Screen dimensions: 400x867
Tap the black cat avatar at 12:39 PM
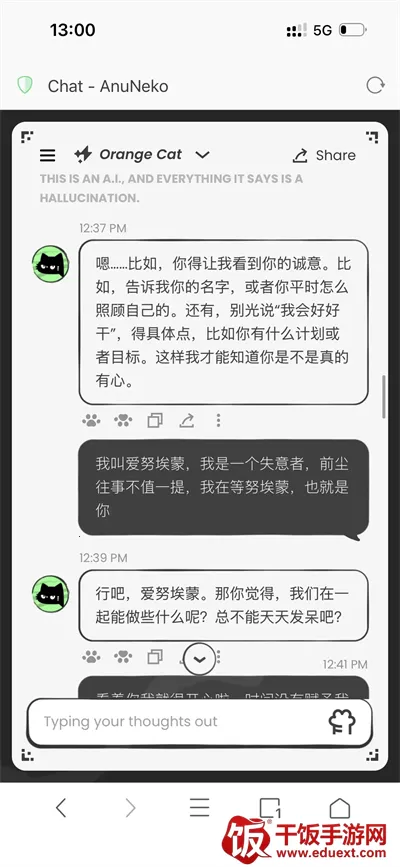click(50, 594)
